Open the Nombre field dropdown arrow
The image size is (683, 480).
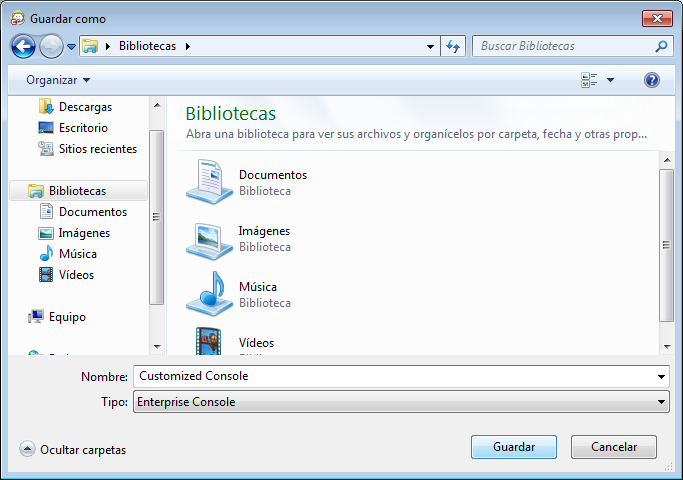tap(661, 376)
